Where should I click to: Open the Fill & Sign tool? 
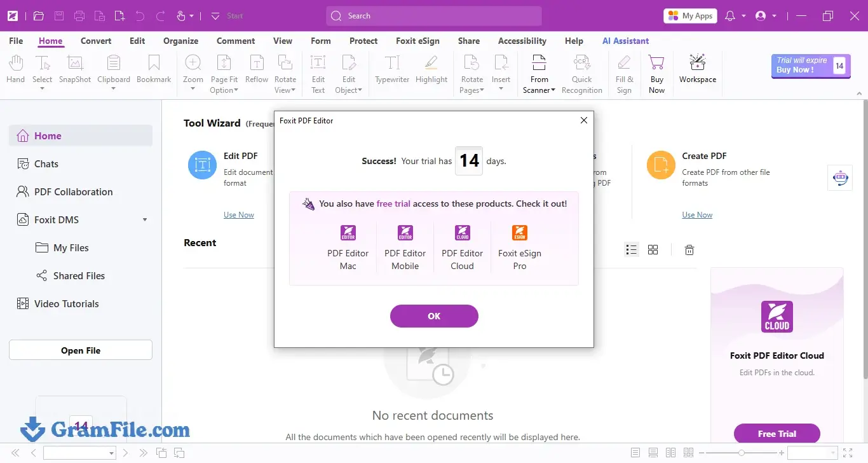click(x=625, y=74)
